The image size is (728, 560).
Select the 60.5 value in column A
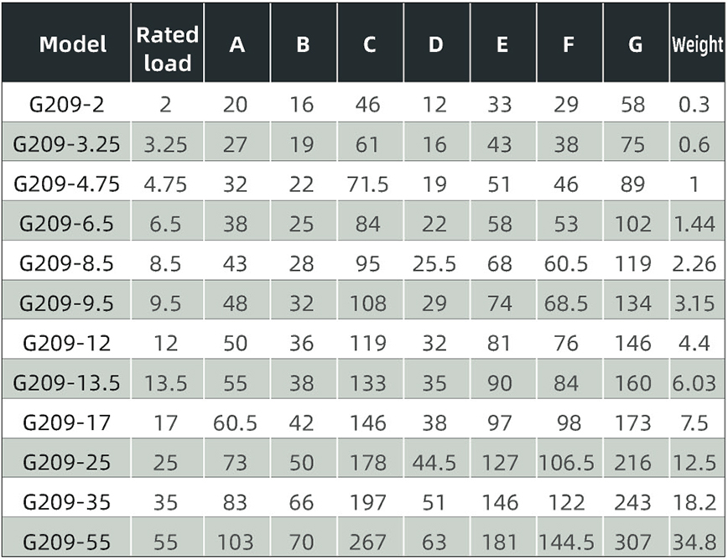click(x=235, y=423)
